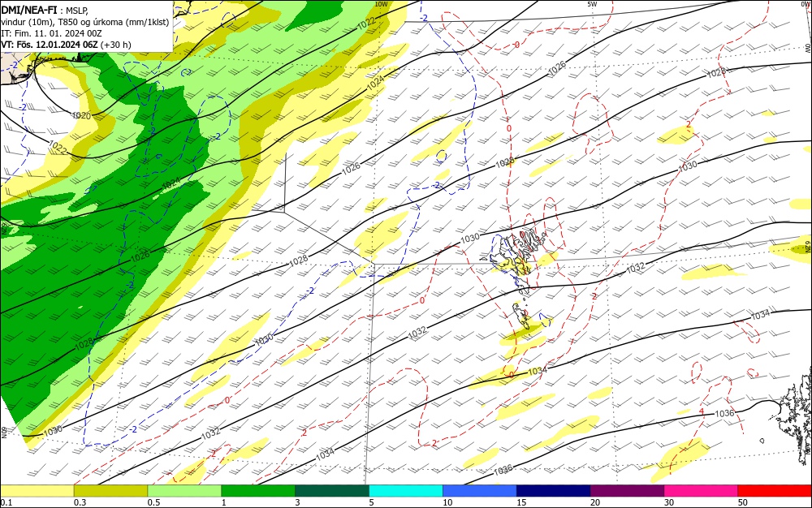Image resolution: width=812 pixels, height=508 pixels.
Task: Choose the purple 20 mm legend swatch
Action: point(627,491)
